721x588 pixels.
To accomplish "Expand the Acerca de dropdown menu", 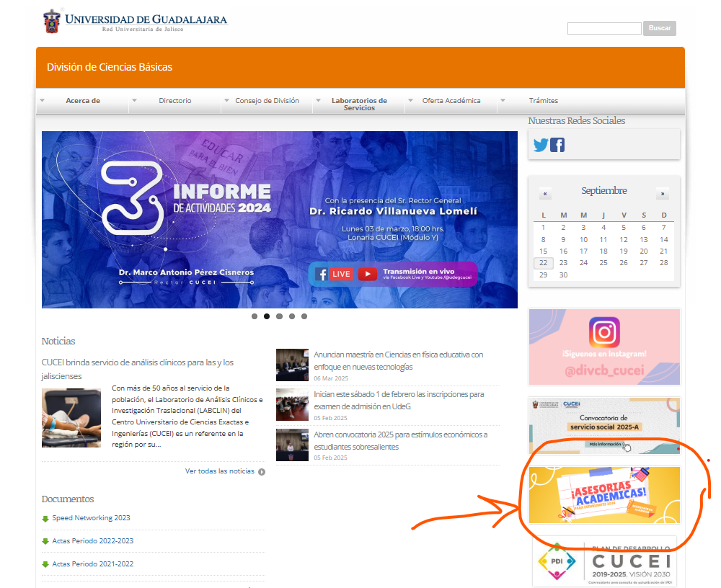I will (x=83, y=101).
